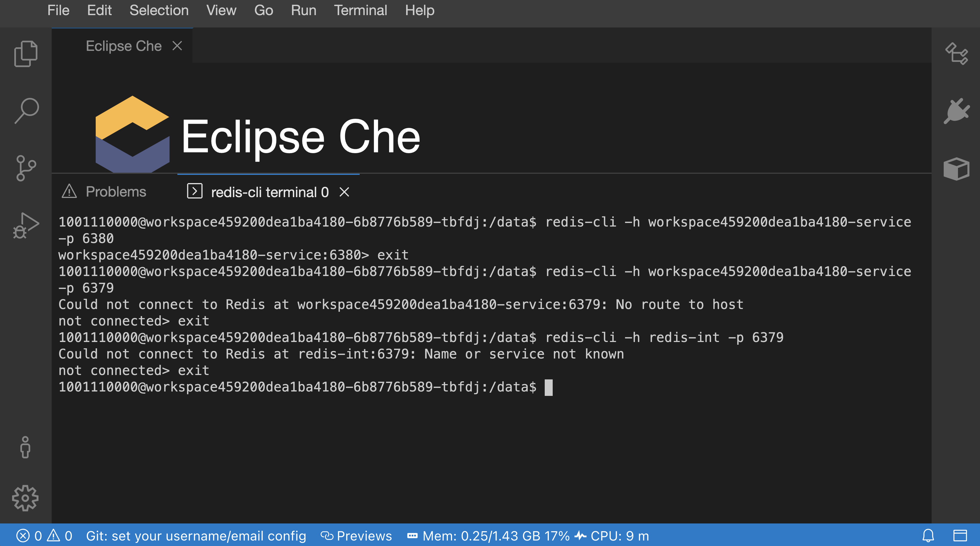The height and width of the screenshot is (546, 980).
Task: Open the Settings gear menu
Action: click(26, 497)
